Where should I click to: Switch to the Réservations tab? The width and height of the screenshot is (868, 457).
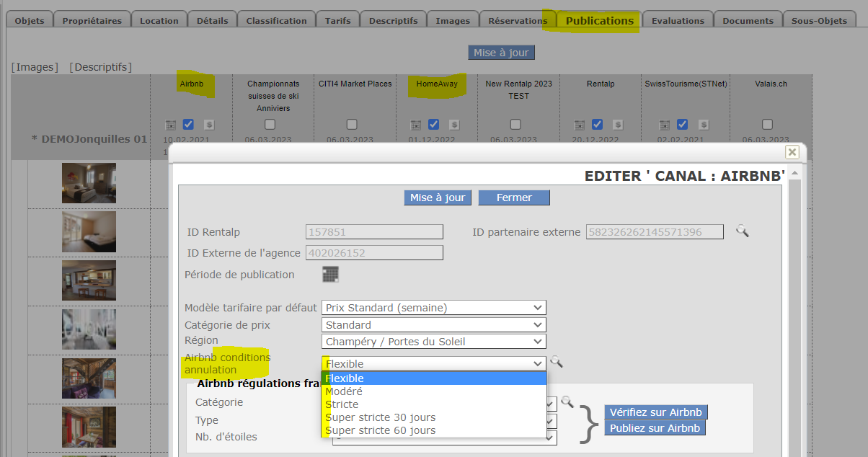(x=518, y=21)
